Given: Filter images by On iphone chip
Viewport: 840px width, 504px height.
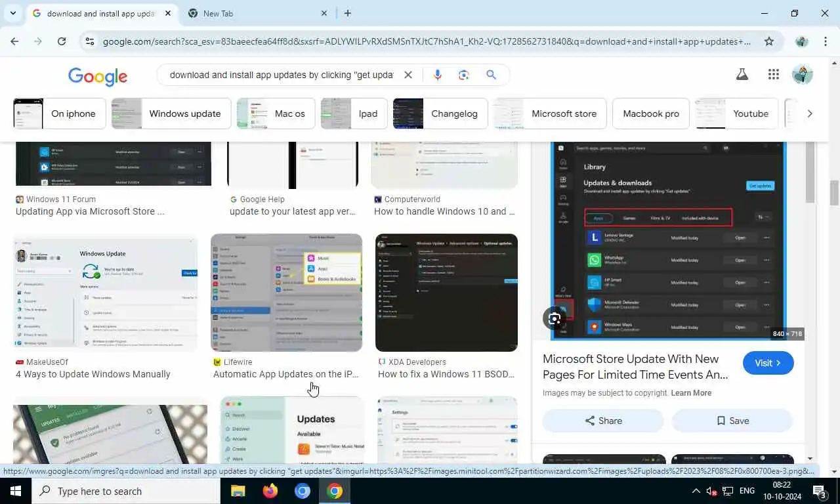Looking at the screenshot, I should pyautogui.click(x=59, y=114).
